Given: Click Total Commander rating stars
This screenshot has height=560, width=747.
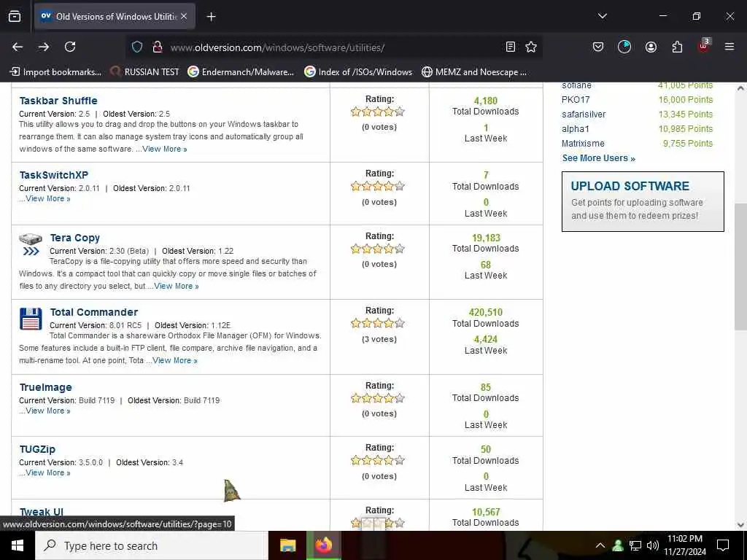Looking at the screenshot, I should click(378, 323).
